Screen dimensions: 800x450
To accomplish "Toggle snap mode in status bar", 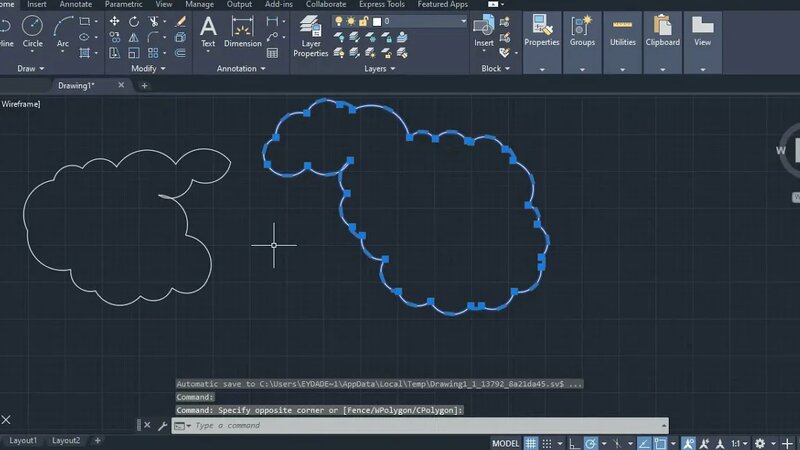I will 547,443.
